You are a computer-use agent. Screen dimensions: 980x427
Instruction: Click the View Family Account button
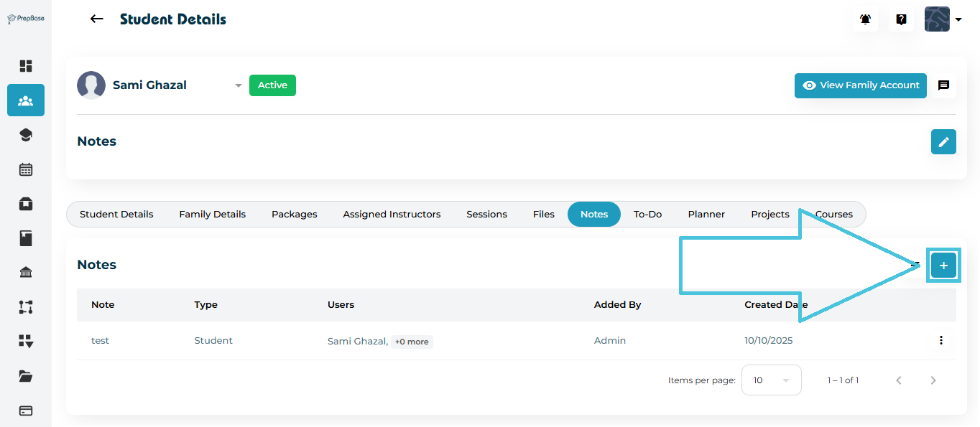[860, 85]
